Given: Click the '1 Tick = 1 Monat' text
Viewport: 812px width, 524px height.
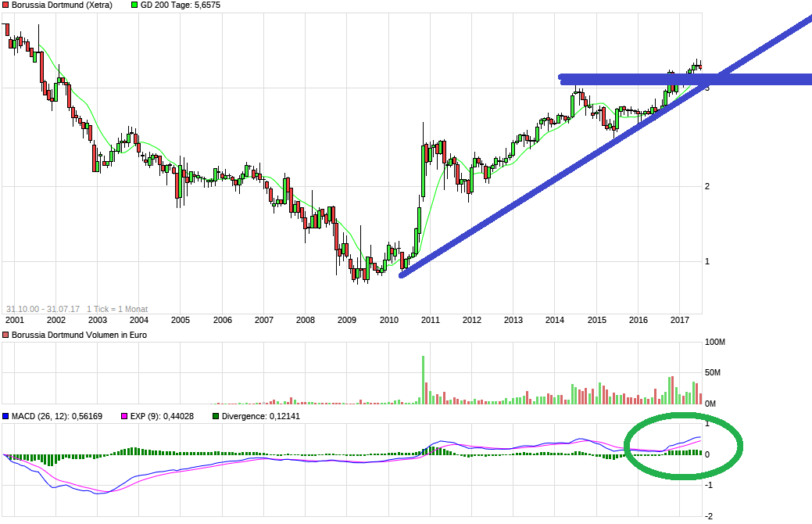Looking at the screenshot, I should click(117, 309).
